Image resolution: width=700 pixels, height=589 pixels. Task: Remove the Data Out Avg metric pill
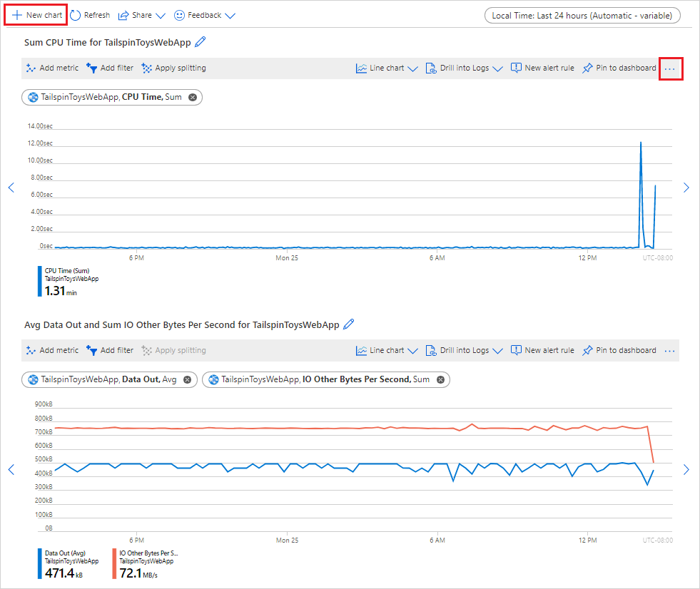click(187, 379)
